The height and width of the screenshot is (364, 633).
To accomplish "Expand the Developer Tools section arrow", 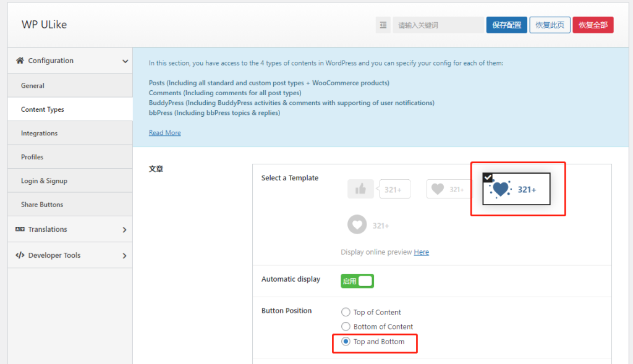I will click(125, 256).
